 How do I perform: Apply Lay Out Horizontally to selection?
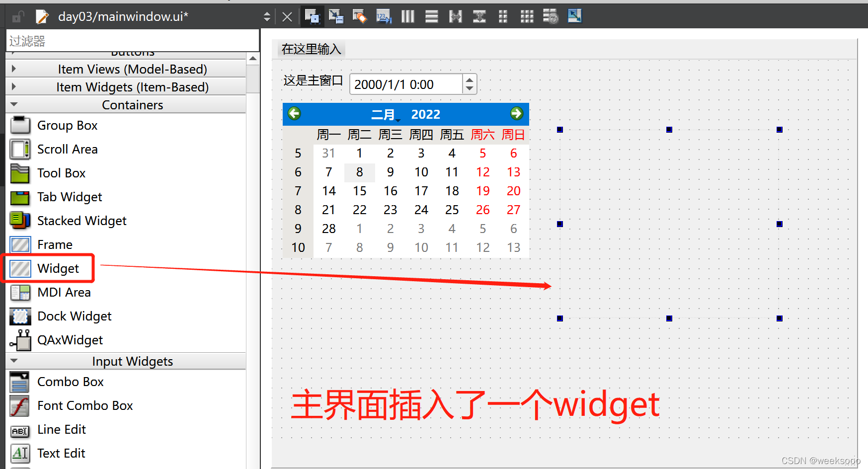(407, 16)
